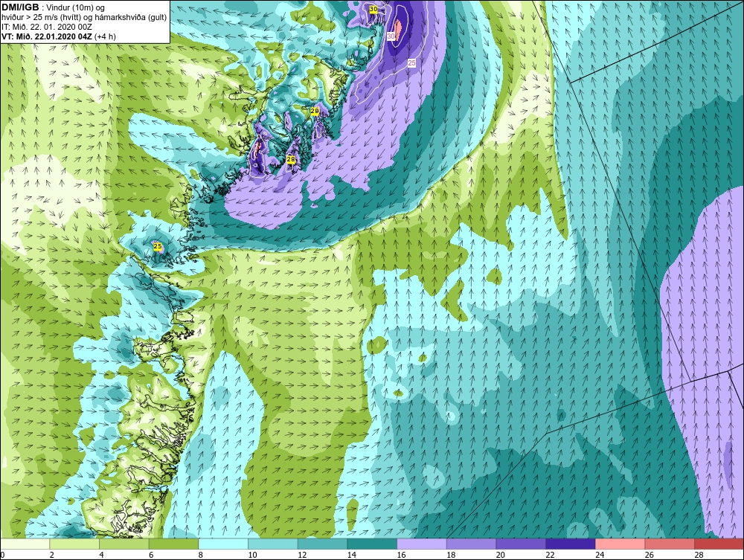Screen dimensions: 744x560
Task: Pick the 16–18 m/s lavender legend swatch
Action: (x=421, y=544)
